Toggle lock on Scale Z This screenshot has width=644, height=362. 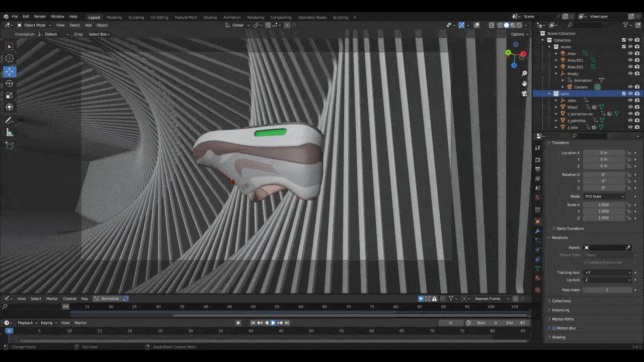click(628, 218)
